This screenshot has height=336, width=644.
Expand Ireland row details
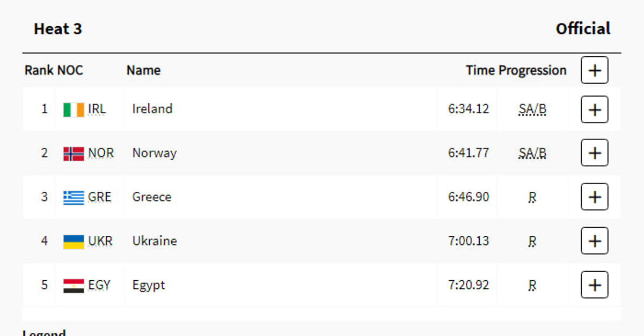tap(594, 109)
